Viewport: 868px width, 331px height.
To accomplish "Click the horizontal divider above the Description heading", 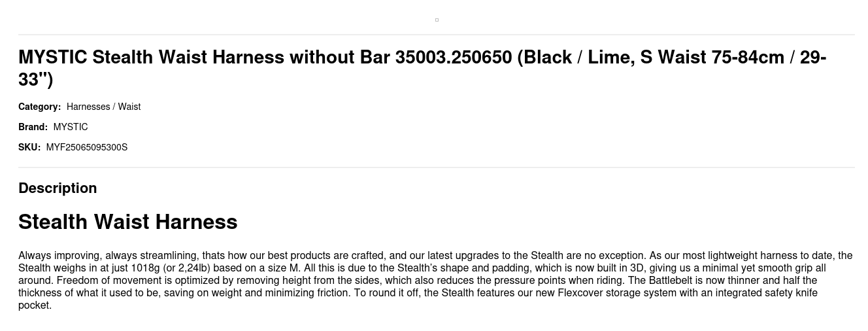I will (x=437, y=167).
